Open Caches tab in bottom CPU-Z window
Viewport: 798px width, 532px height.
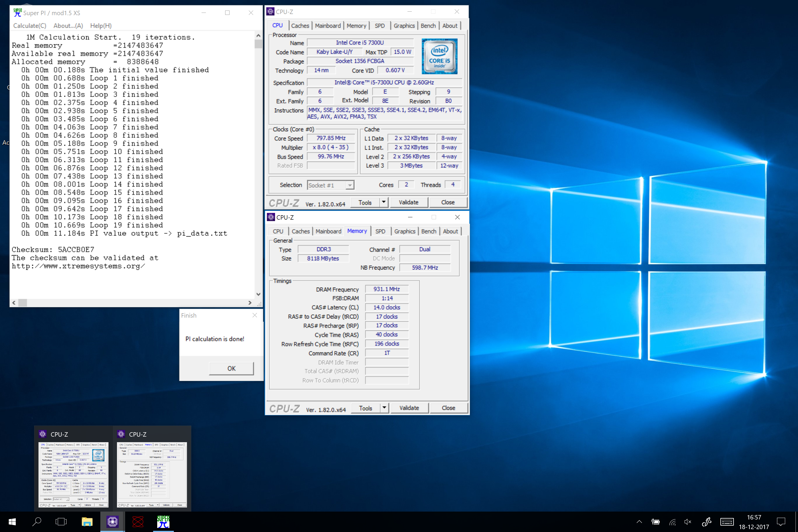pos(301,231)
